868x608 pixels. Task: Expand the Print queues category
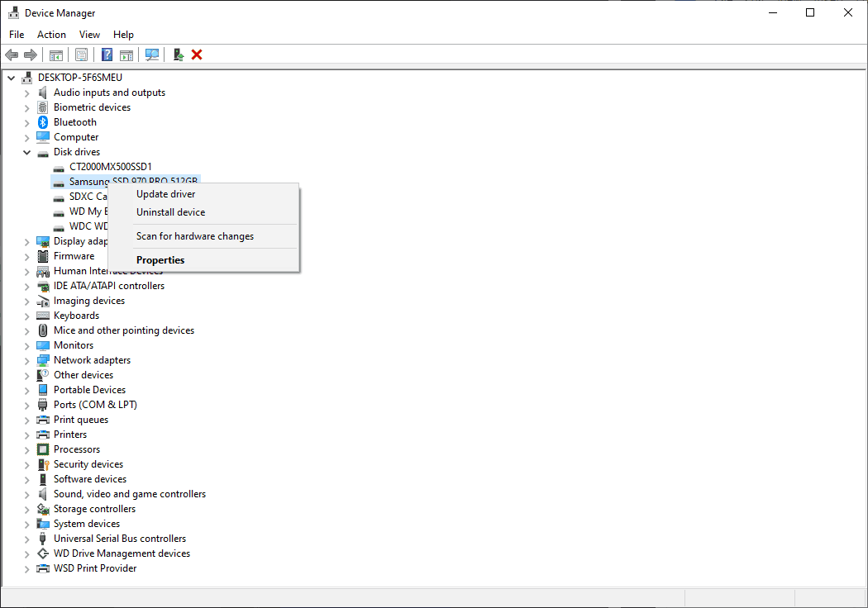click(x=26, y=420)
